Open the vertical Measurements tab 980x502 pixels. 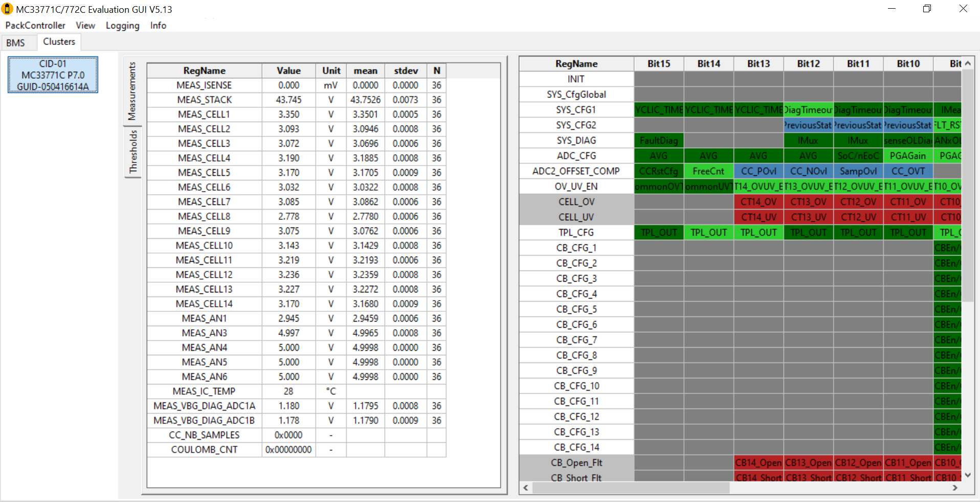pos(132,91)
